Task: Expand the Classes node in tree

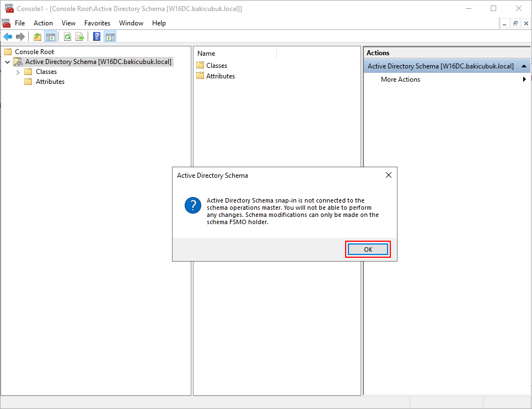Action: 18,72
